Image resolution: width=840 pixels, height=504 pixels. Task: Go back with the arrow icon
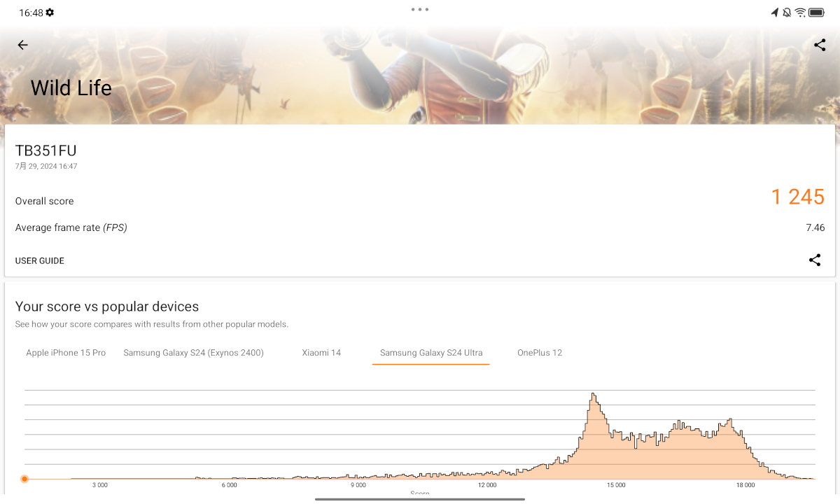pyautogui.click(x=22, y=45)
